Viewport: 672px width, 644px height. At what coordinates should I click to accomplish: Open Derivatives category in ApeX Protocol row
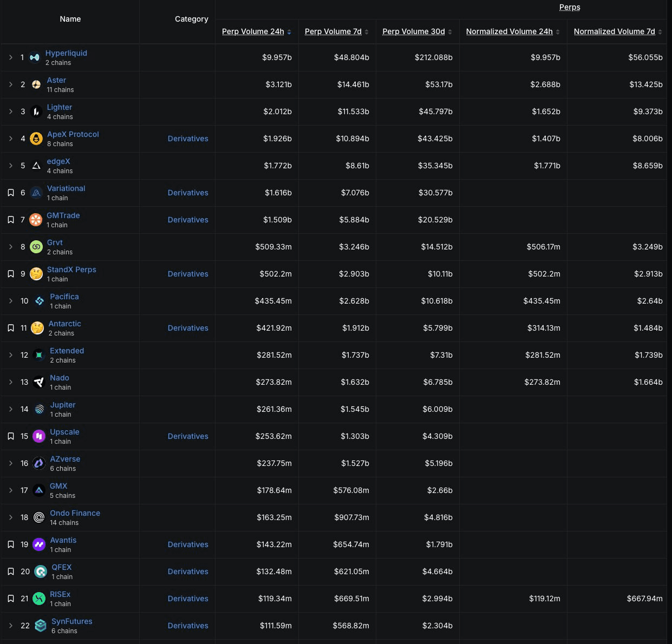point(188,139)
